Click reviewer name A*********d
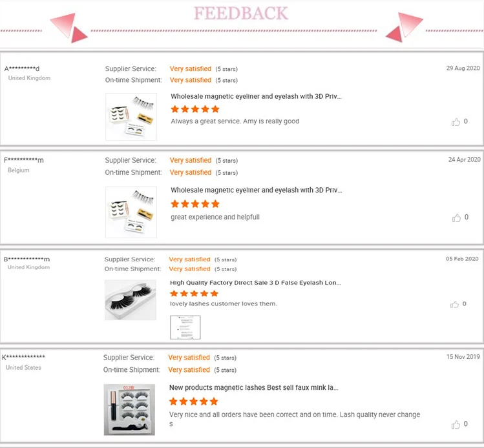The width and height of the screenshot is (484, 448). point(22,68)
